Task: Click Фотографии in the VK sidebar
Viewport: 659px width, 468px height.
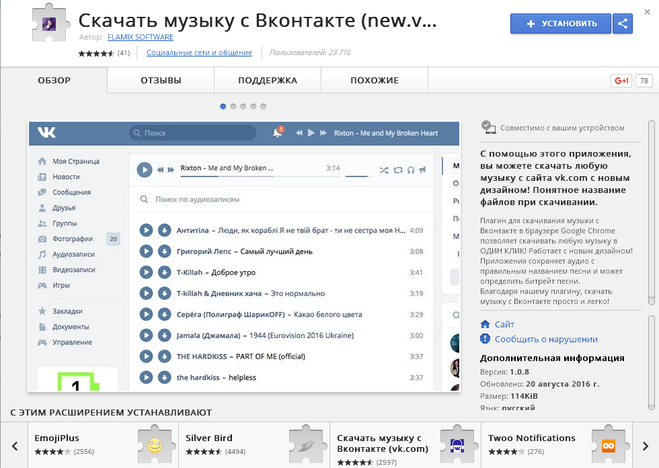Action: pos(66,239)
